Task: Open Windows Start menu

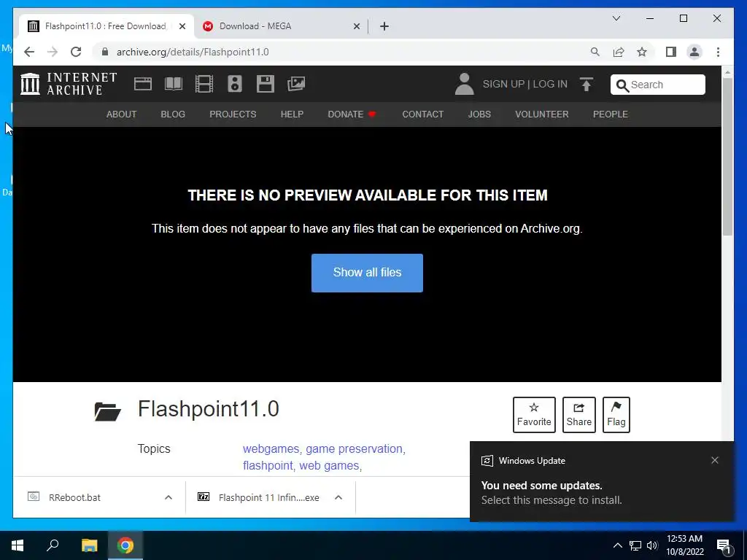Action: click(18, 545)
